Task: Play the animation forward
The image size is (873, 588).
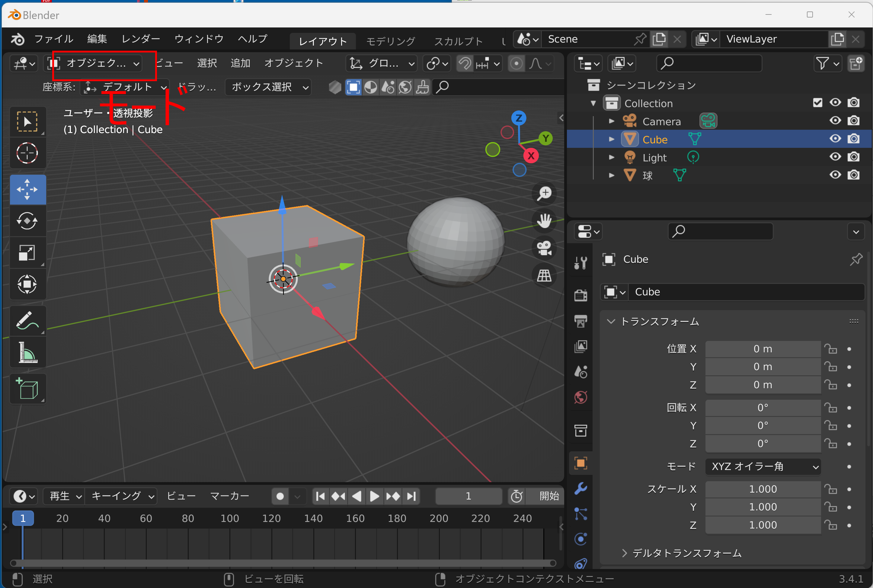Action: (x=374, y=496)
